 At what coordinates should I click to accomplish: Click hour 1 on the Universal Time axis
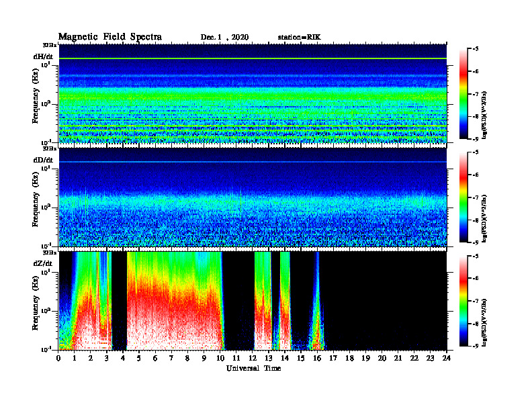pos(75,359)
